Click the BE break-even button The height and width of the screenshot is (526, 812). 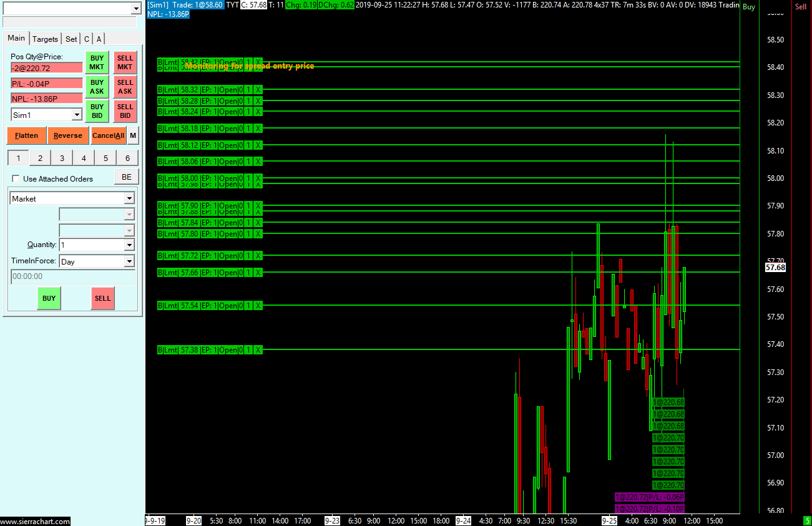click(127, 177)
